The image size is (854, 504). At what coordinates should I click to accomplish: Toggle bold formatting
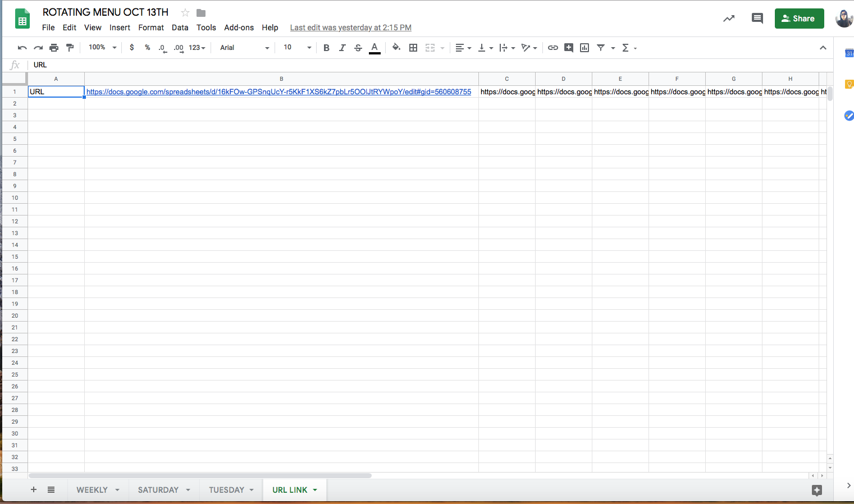click(x=326, y=48)
